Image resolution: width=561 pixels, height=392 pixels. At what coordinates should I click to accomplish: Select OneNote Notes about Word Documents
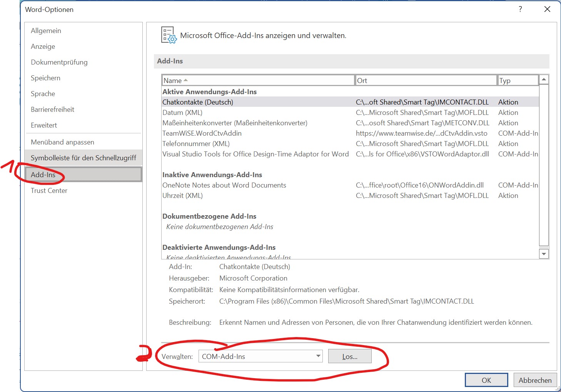224,185
